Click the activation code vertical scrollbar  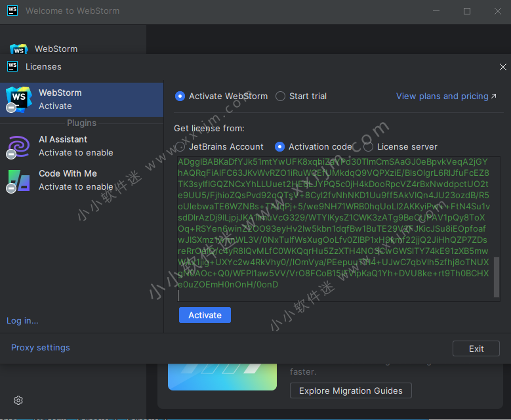coord(497,276)
